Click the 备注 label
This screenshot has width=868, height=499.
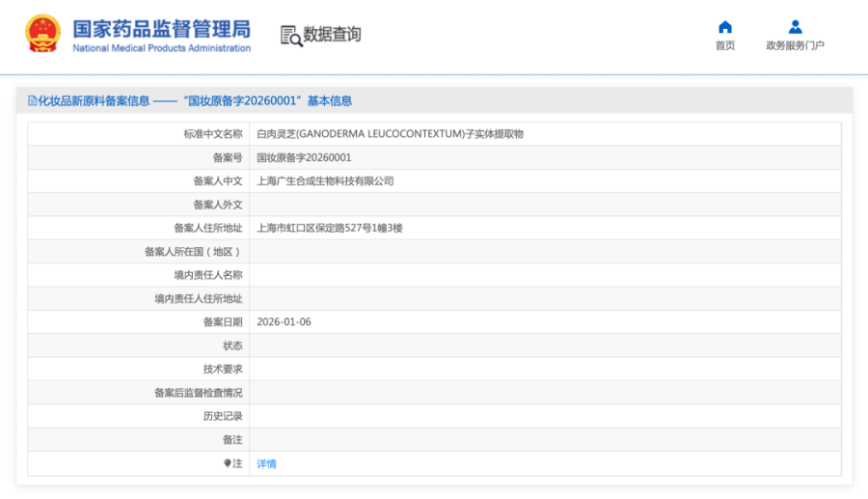pyautogui.click(x=232, y=440)
